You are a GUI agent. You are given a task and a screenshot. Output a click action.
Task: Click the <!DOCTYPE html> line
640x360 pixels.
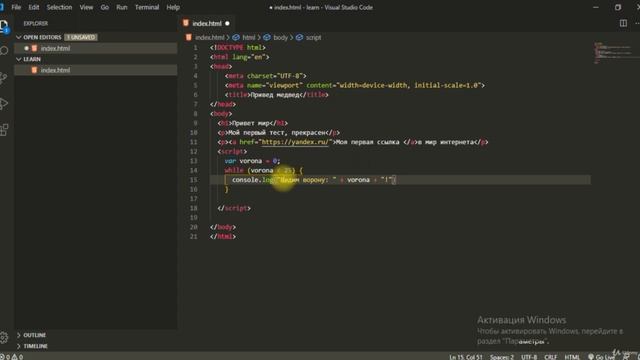(238, 47)
